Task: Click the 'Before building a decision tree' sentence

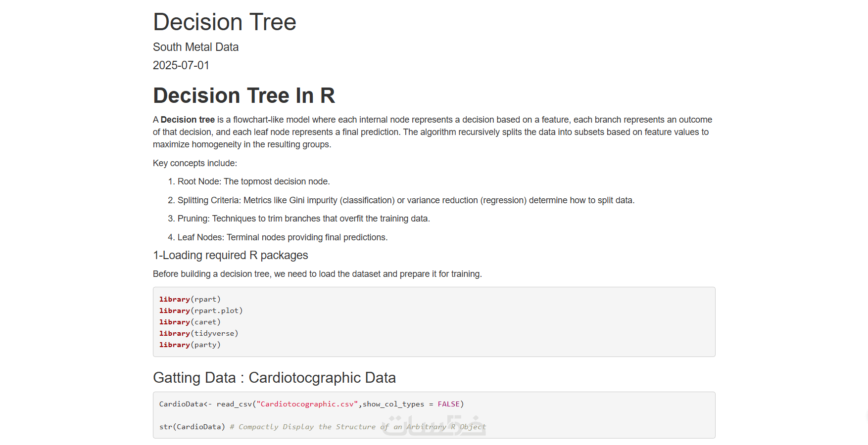Action: [x=317, y=274]
